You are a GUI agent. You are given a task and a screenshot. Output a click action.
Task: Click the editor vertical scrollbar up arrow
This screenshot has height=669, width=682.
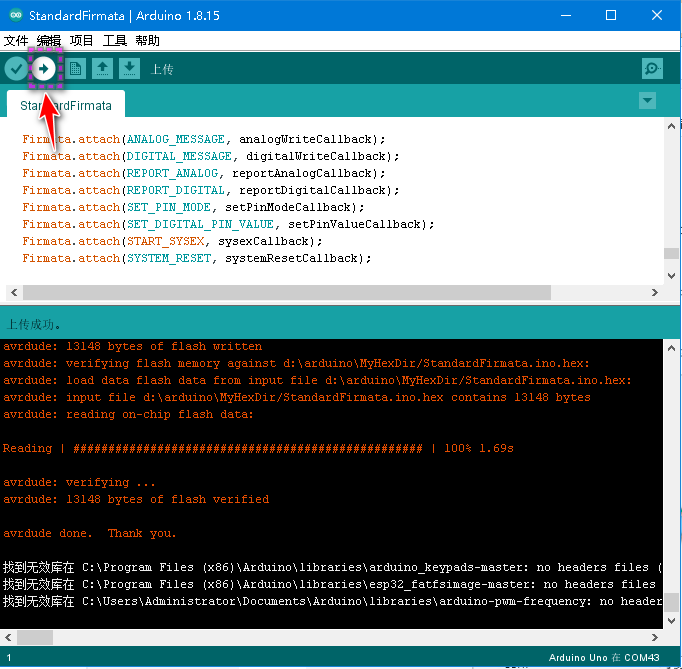[x=671, y=127]
